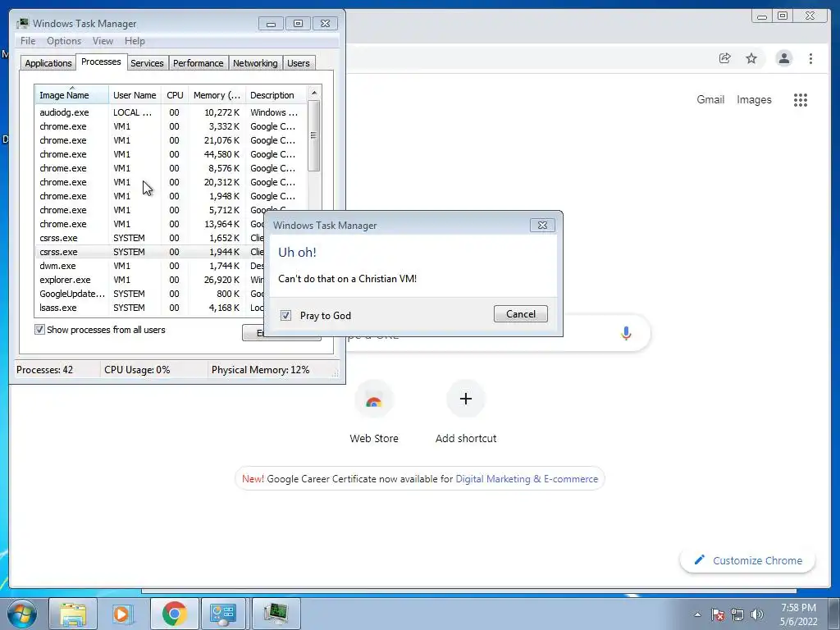Click the Customize Chrome pencil button

coord(748,560)
